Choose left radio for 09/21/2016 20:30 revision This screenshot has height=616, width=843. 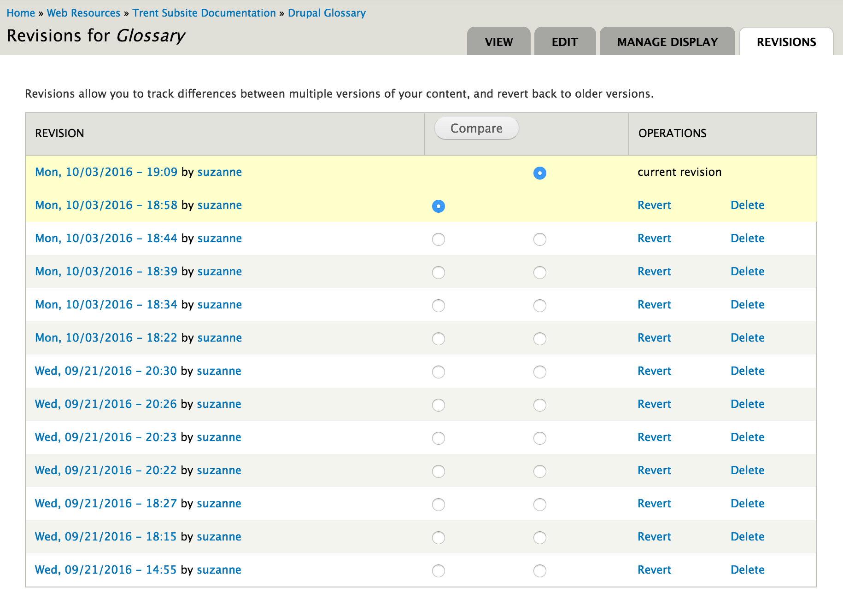coord(438,372)
